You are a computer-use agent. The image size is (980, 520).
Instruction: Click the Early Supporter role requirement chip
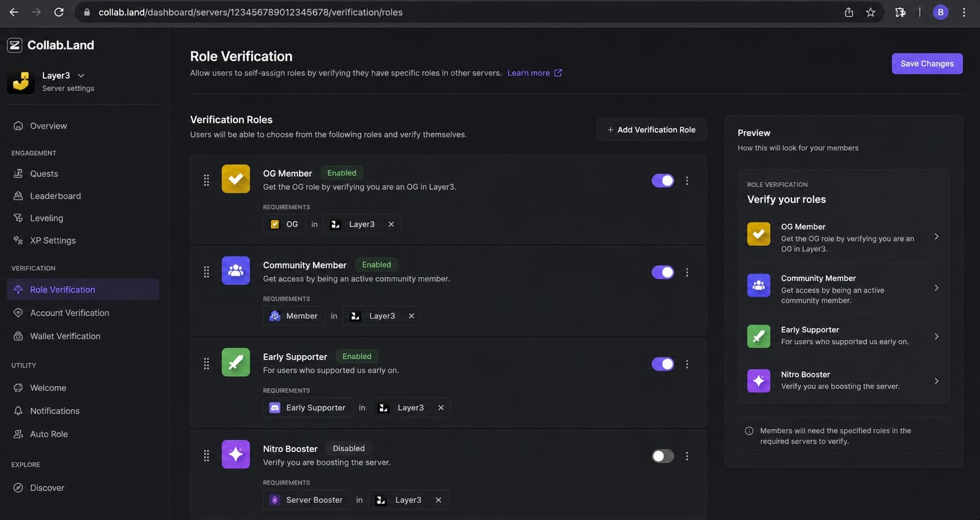[308, 408]
